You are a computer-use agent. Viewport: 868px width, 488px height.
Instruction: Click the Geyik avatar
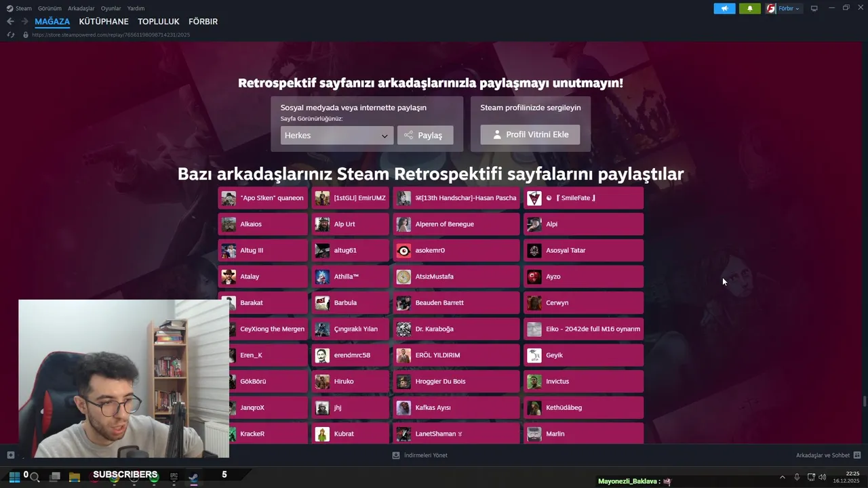tap(534, 355)
